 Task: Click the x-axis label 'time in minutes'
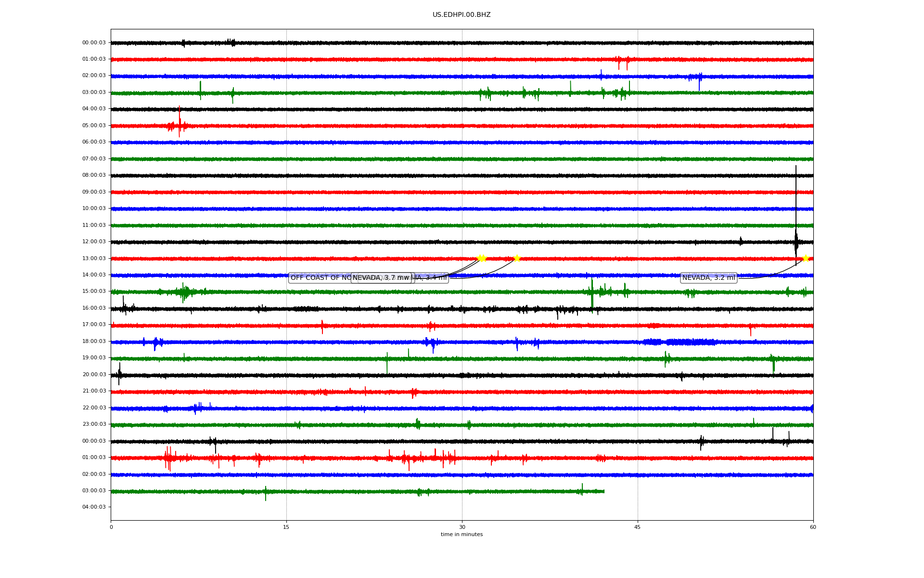click(x=462, y=534)
